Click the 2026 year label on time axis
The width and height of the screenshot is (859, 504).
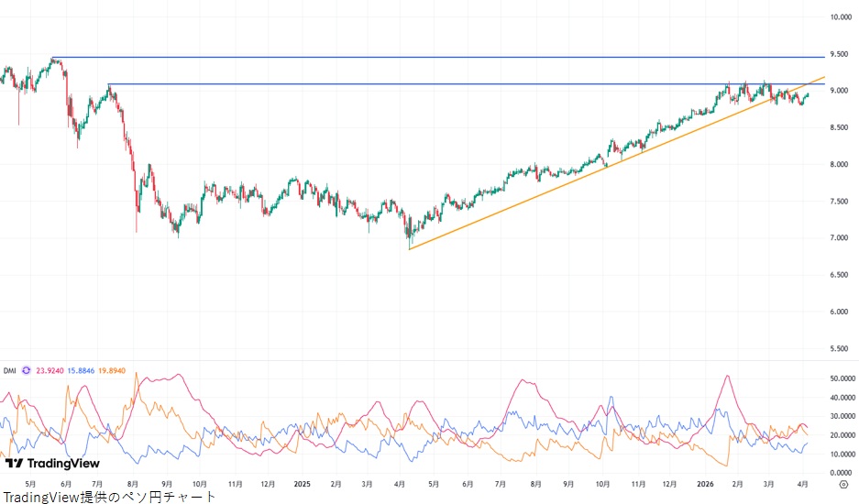click(704, 483)
